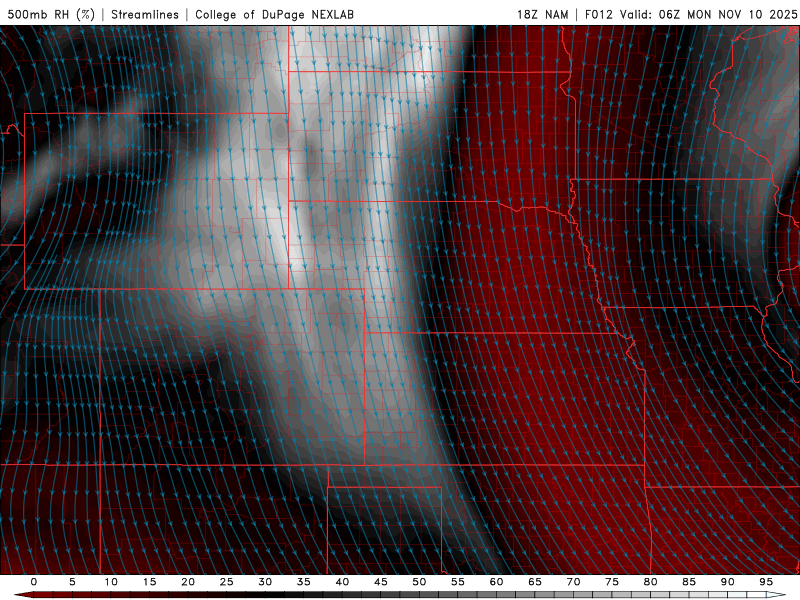This screenshot has height=600, width=800.
Task: Click the '70' value on color scale
Action: point(573,582)
